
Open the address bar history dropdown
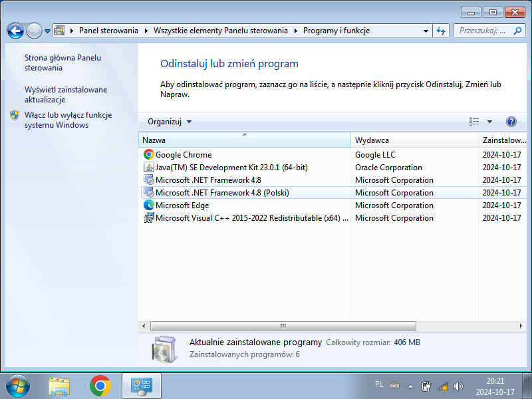425,31
